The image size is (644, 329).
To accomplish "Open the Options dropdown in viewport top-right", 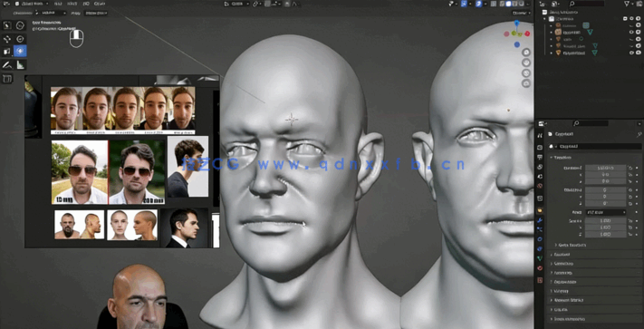I will coord(521,14).
